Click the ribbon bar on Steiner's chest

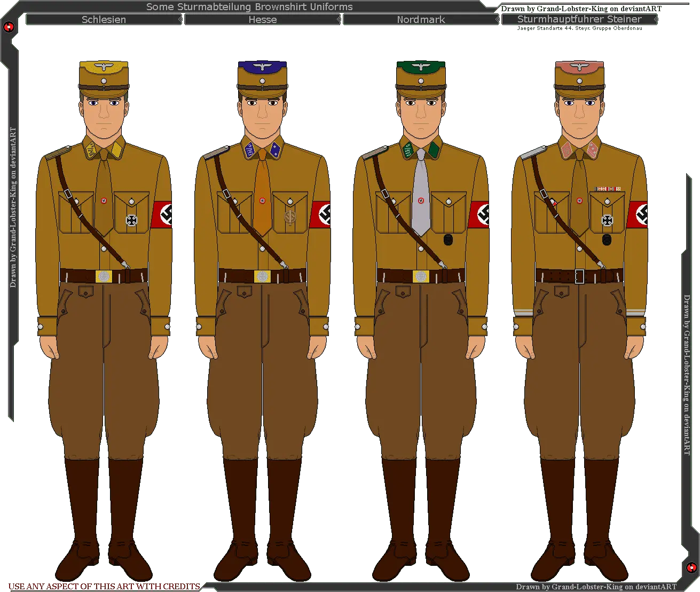coord(608,189)
